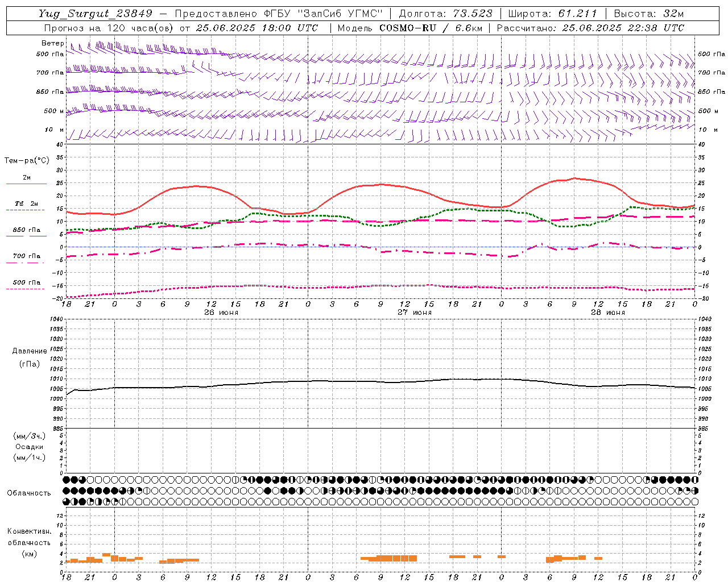
Task: Click the Облачность panel label
Action: coord(29,493)
